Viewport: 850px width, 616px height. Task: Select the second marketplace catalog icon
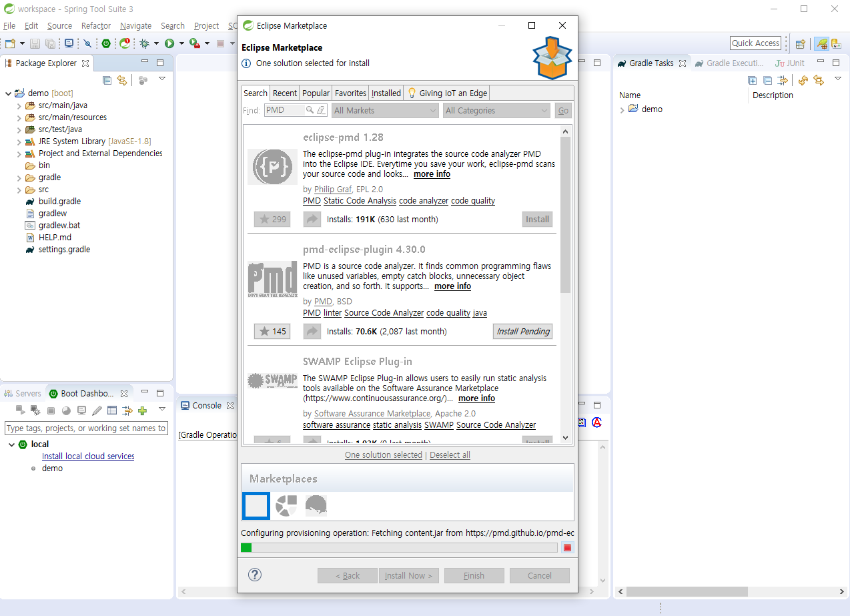[x=286, y=506]
